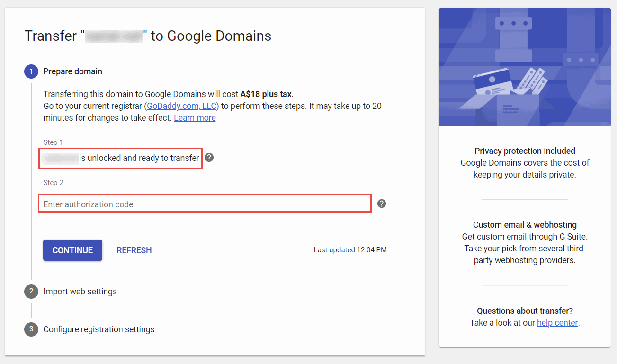Focus the Enter authorization code field

205,204
